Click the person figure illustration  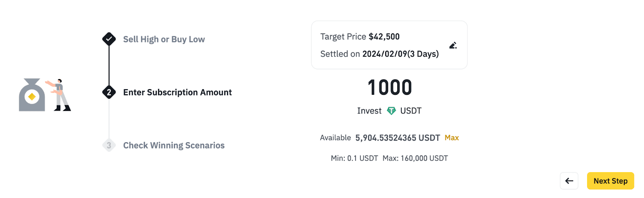pyautogui.click(x=60, y=95)
